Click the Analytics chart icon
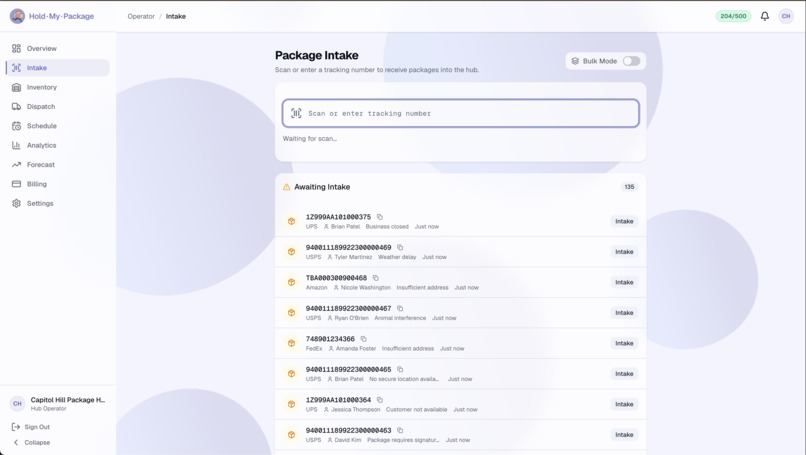 (16, 145)
